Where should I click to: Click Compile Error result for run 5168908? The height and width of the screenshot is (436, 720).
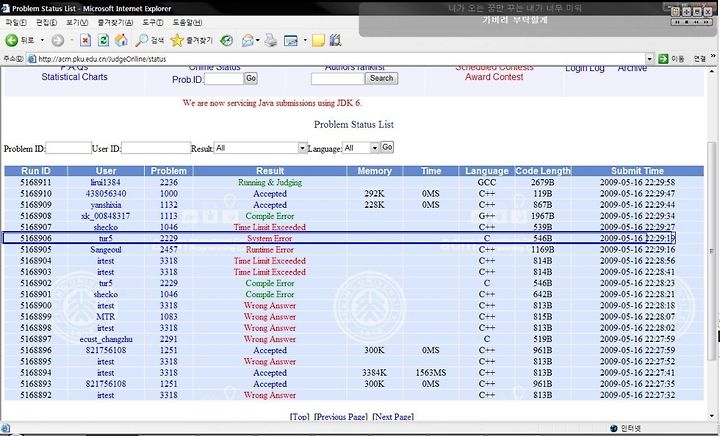pos(270,216)
